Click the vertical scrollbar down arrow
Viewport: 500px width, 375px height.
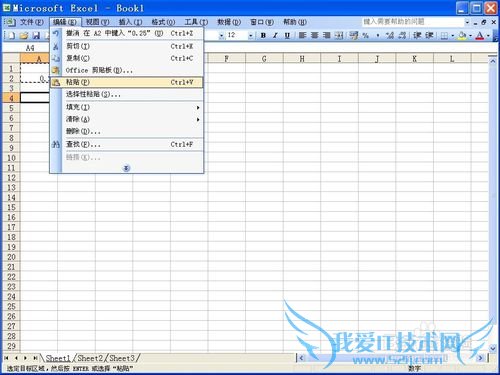coord(493,348)
